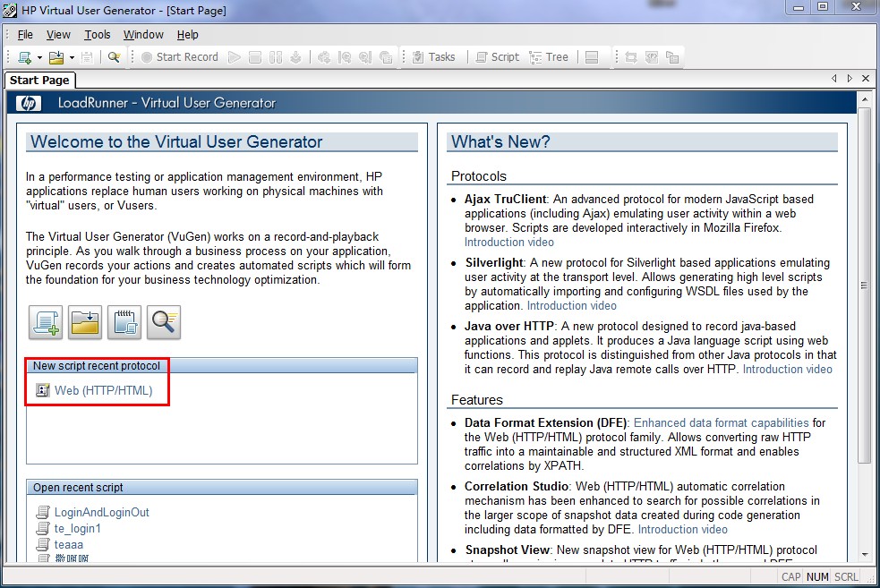Click the VuGen application icon in title bar

point(10,10)
